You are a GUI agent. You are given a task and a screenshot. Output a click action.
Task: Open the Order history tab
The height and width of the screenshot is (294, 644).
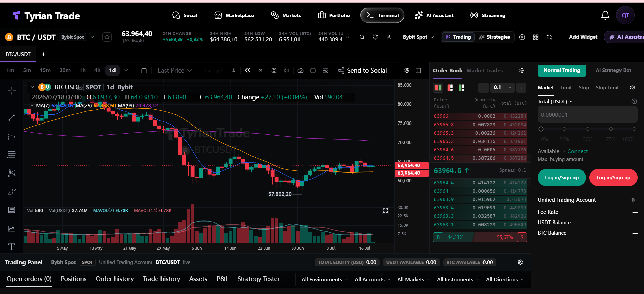pos(114,279)
